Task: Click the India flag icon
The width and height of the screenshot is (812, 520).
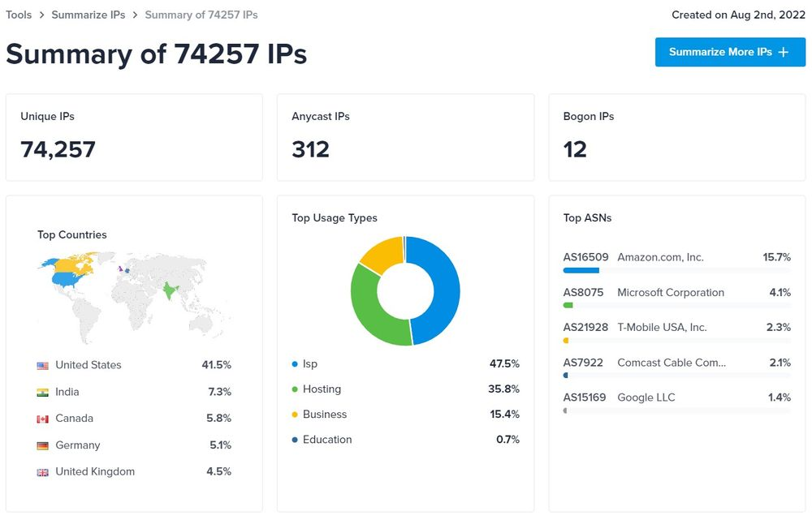Action: tap(43, 393)
